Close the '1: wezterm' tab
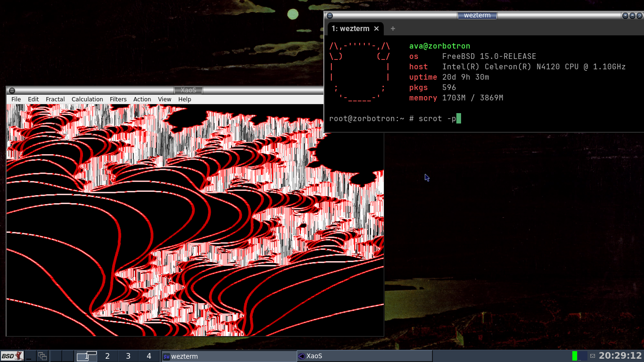The width and height of the screenshot is (644, 362). coord(376,29)
